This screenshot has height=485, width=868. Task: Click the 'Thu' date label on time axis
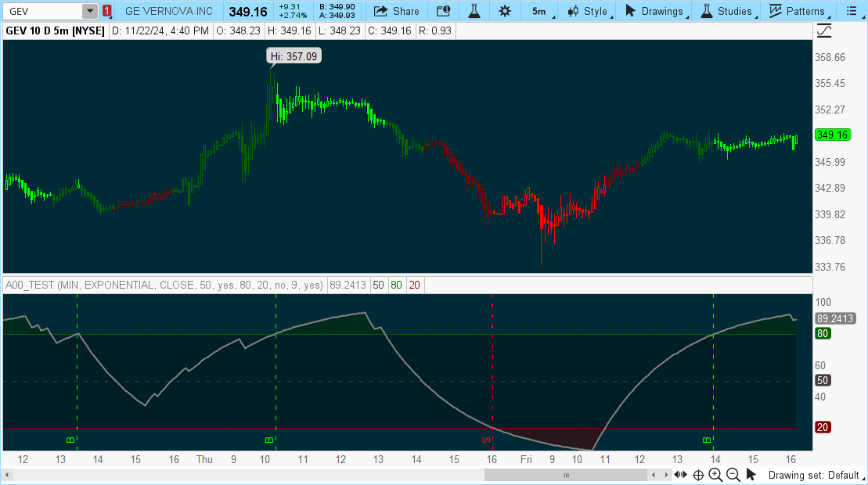pos(204,459)
